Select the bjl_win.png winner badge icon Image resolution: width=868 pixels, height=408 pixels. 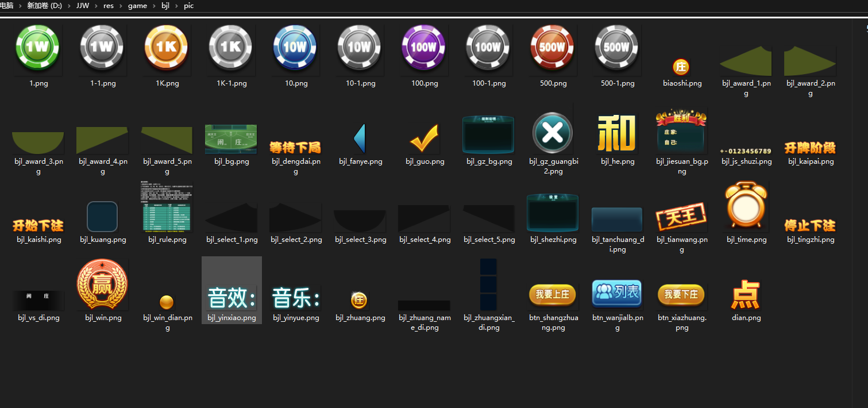102,283
